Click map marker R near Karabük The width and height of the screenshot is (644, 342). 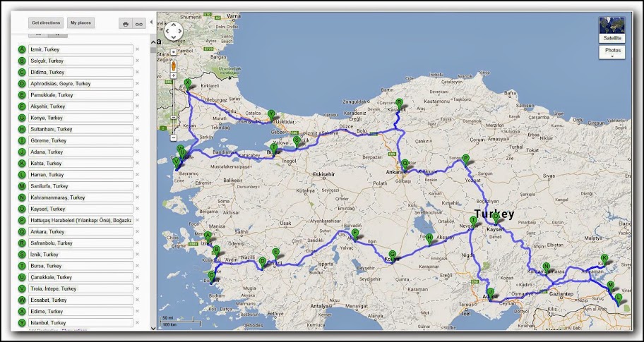point(399,102)
